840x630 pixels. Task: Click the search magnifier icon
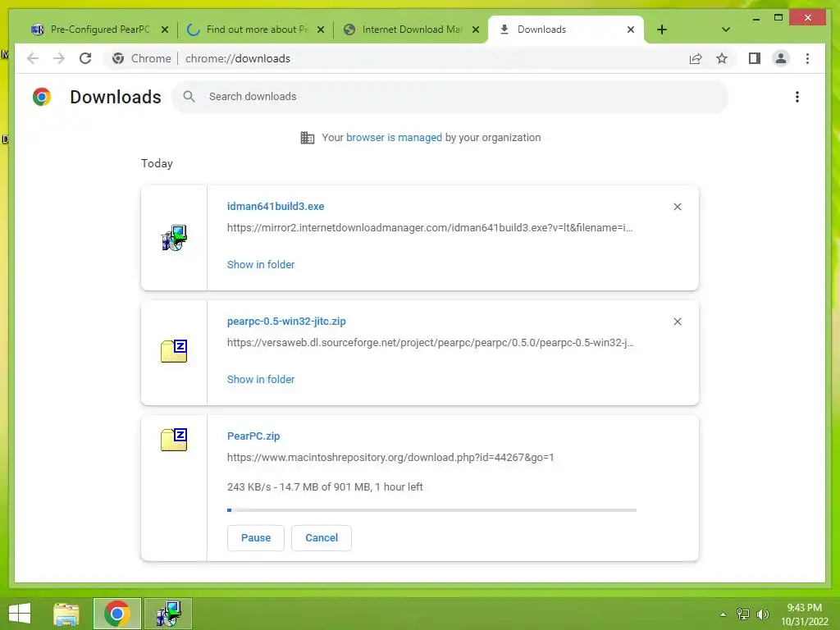pos(189,97)
